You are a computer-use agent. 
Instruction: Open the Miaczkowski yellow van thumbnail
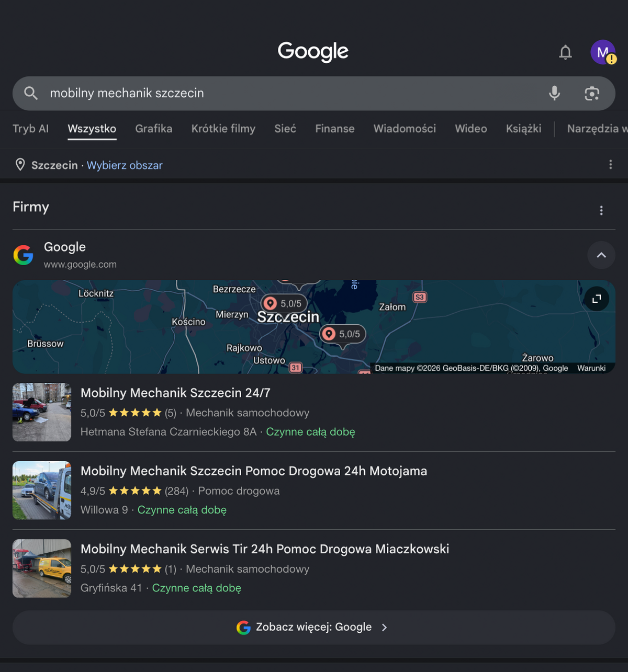click(x=42, y=568)
